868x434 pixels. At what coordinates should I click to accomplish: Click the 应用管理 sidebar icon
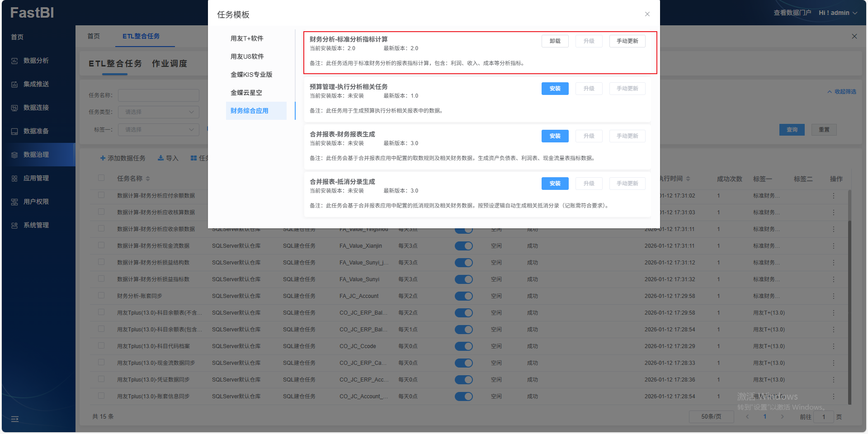(x=14, y=179)
